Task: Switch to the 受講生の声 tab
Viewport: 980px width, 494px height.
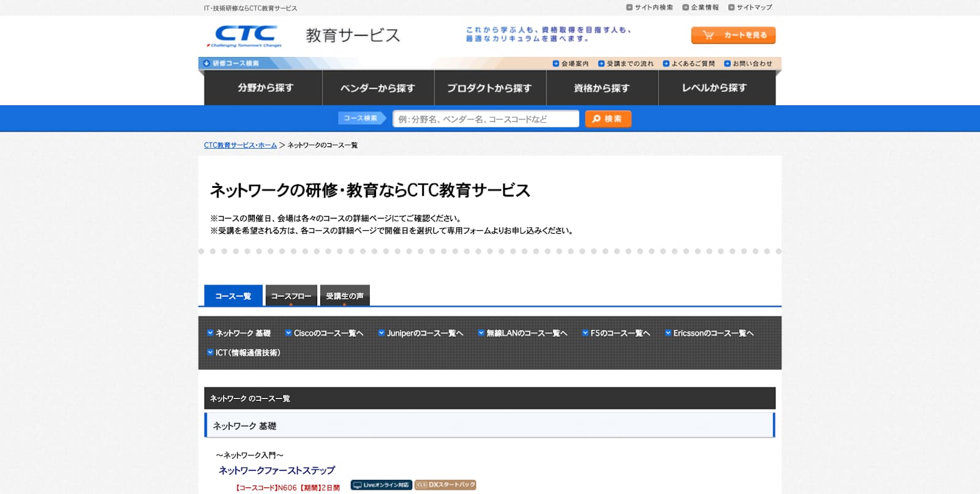Action: [345, 296]
